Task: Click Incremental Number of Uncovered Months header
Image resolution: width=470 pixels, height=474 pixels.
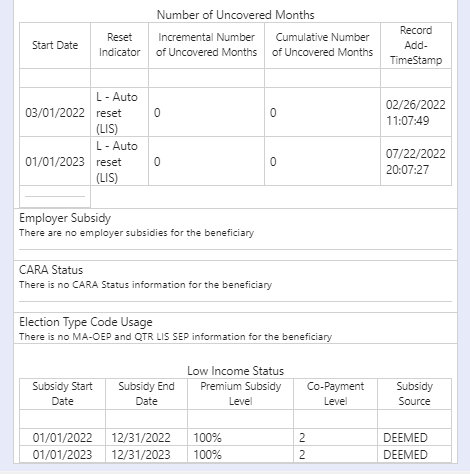Action: coord(206,45)
